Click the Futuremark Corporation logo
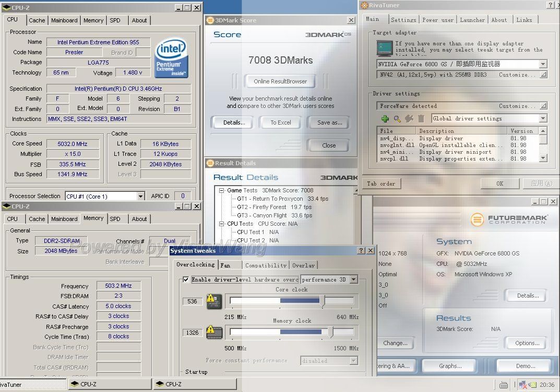Image resolution: width=560 pixels, height=392 pixels. pos(508,219)
